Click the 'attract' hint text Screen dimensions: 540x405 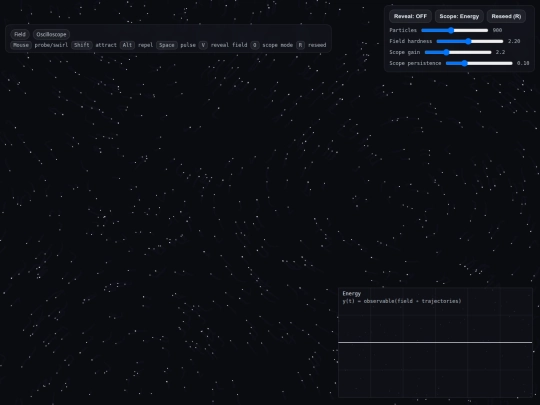(x=106, y=45)
